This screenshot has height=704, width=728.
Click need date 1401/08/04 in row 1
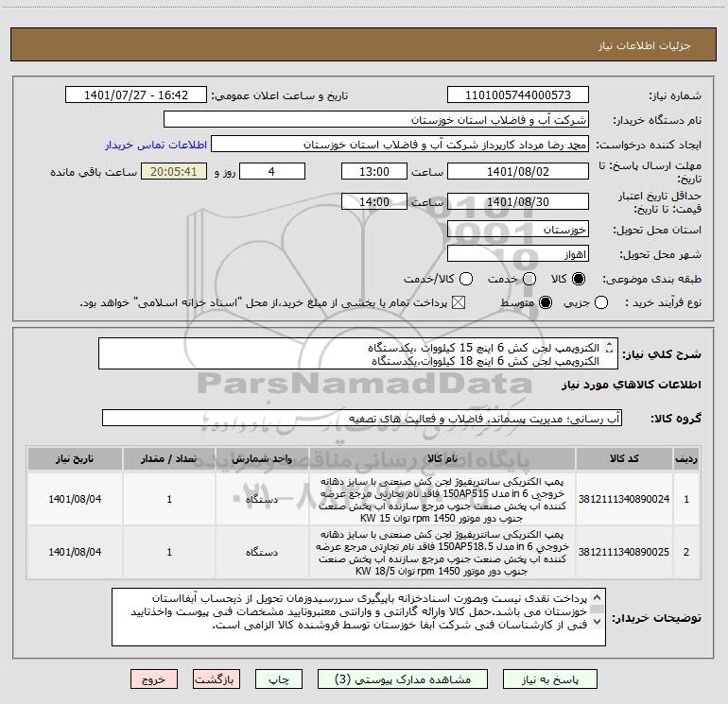coord(75,499)
